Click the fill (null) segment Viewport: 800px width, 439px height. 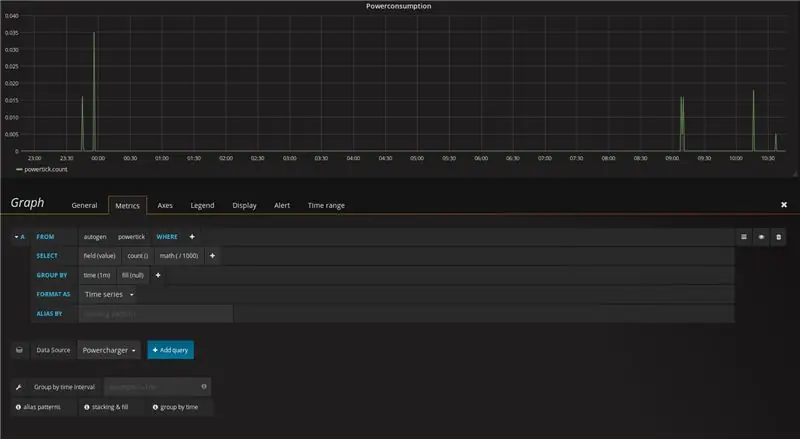pos(133,275)
